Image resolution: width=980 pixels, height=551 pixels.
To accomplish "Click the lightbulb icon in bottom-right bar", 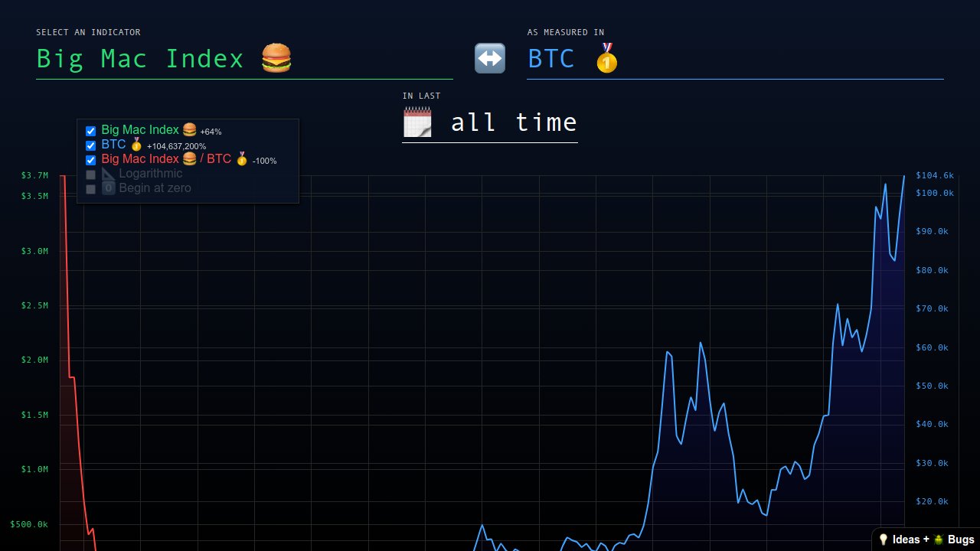I will (x=884, y=540).
